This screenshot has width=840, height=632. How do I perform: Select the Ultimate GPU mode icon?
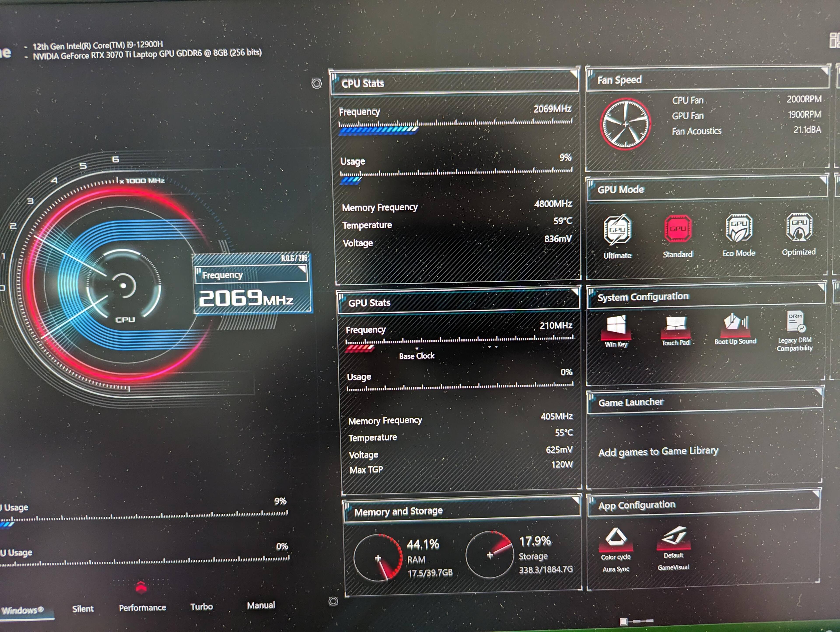[x=617, y=230]
